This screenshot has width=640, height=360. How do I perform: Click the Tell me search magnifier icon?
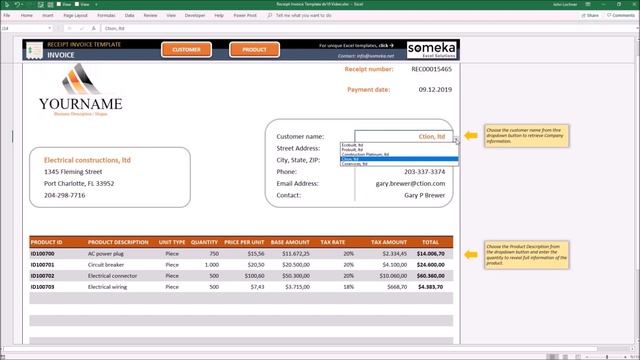click(x=269, y=15)
